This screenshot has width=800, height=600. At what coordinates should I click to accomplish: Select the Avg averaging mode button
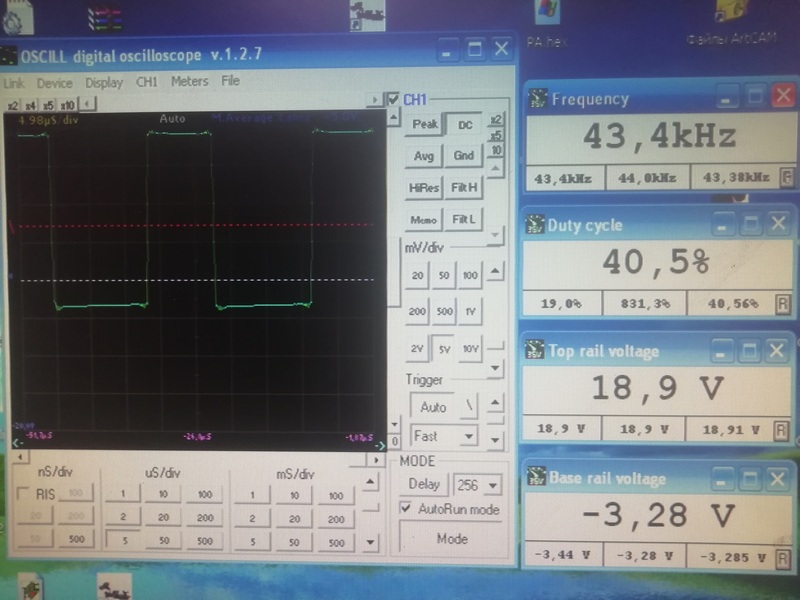point(424,156)
